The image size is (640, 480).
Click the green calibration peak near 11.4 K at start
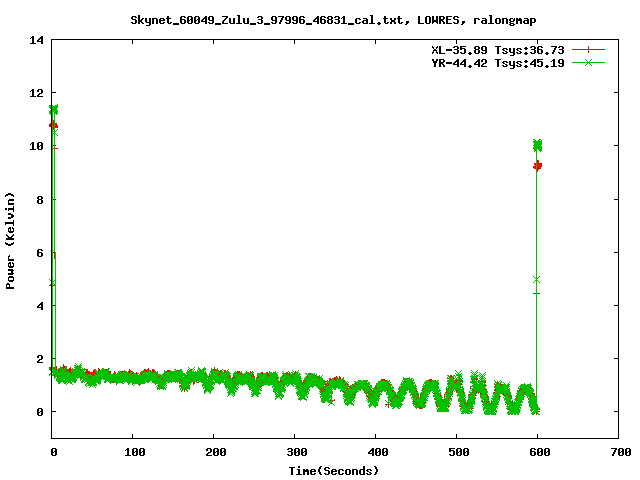pos(54,109)
